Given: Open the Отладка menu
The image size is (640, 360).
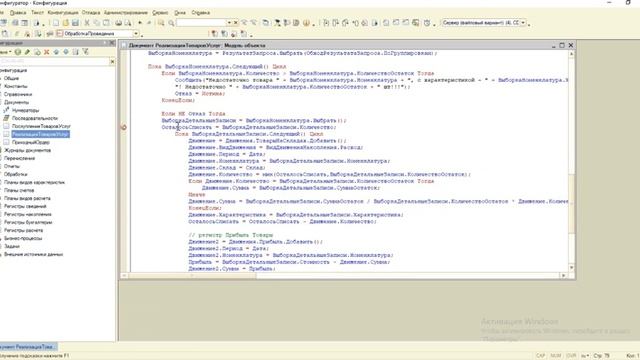Looking at the screenshot, I should (91, 13).
